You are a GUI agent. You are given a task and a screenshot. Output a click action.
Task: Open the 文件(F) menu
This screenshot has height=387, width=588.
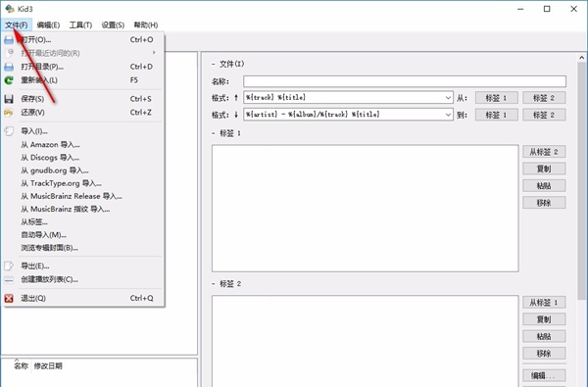[x=17, y=25]
